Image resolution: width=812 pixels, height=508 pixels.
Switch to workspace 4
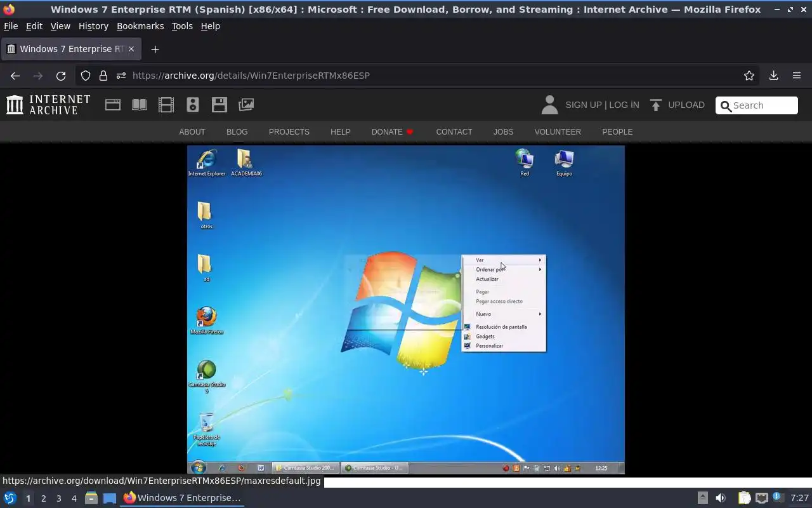pos(74,498)
